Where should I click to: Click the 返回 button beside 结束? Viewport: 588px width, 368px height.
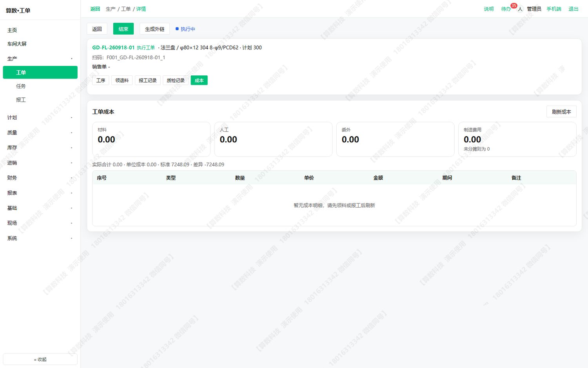pos(97,29)
